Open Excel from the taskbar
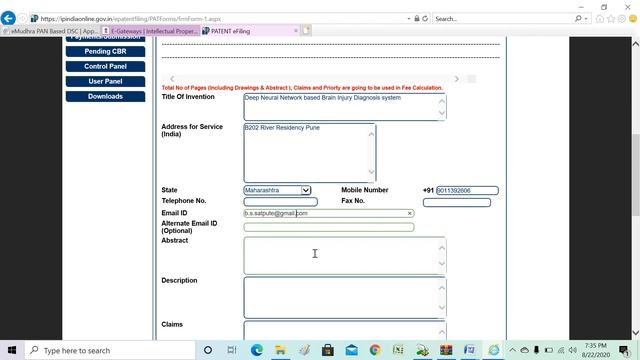Image resolution: width=640 pixels, height=360 pixels. click(x=398, y=350)
